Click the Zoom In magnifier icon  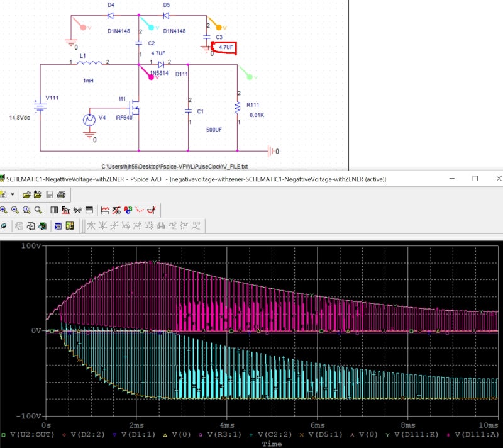(3, 210)
